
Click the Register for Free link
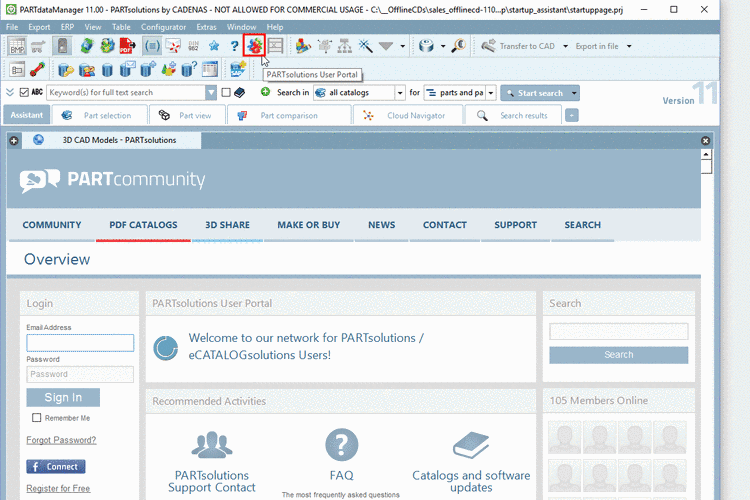pyautogui.click(x=58, y=489)
